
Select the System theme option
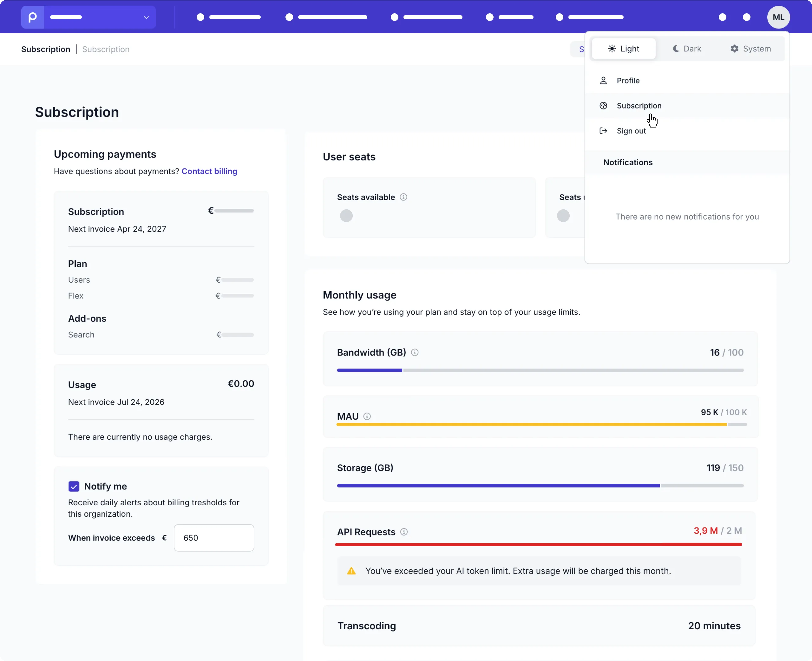click(x=751, y=49)
